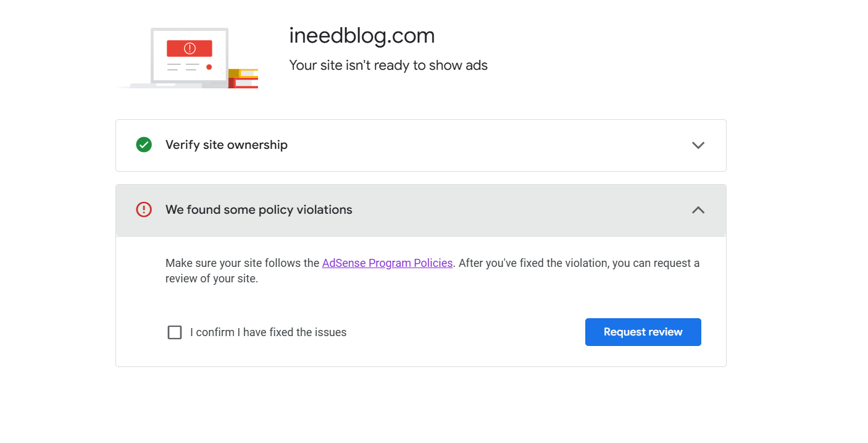Click the green checkmark verified icon
The height and width of the screenshot is (443, 868).
point(144,145)
